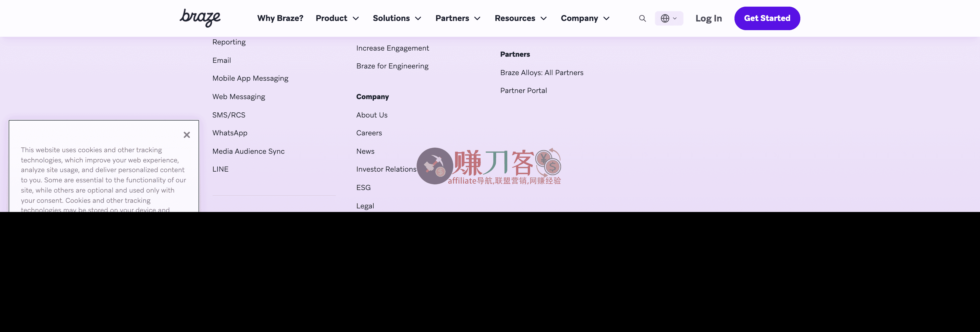This screenshot has width=980, height=332.
Task: Open the Why Braze? page
Action: (x=280, y=18)
